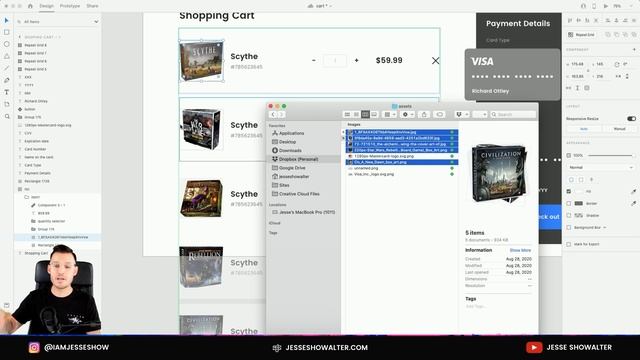This screenshot has height=360, width=640.
Task: Switch to the Share tab
Action: [x=92, y=6]
